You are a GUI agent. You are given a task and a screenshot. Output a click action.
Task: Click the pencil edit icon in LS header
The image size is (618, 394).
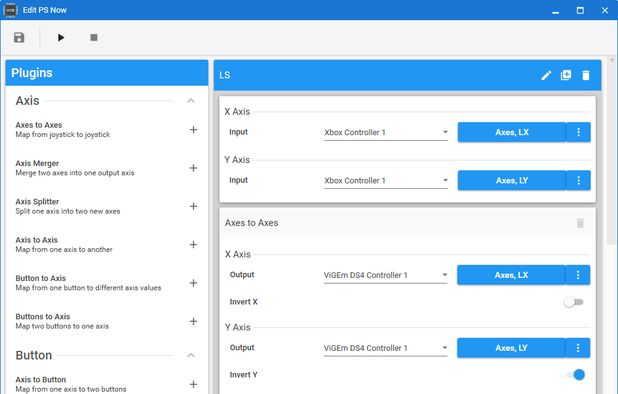pyautogui.click(x=546, y=75)
